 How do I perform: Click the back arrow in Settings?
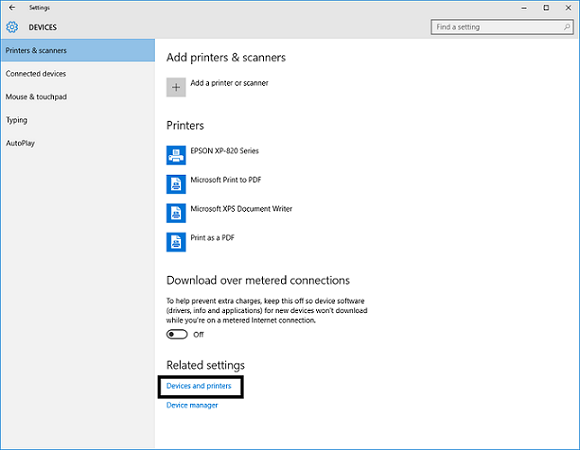tap(12, 7)
